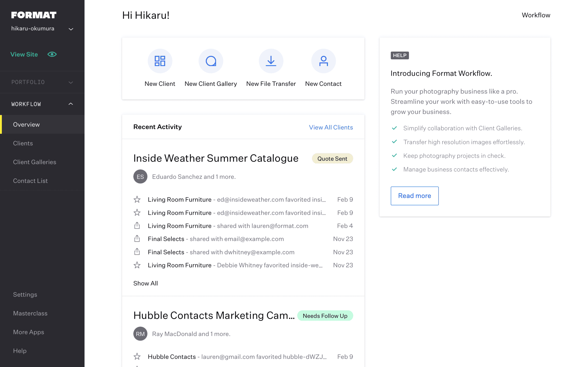
Task: Click the RM avatar for Ray MacDonald
Action: (140, 334)
